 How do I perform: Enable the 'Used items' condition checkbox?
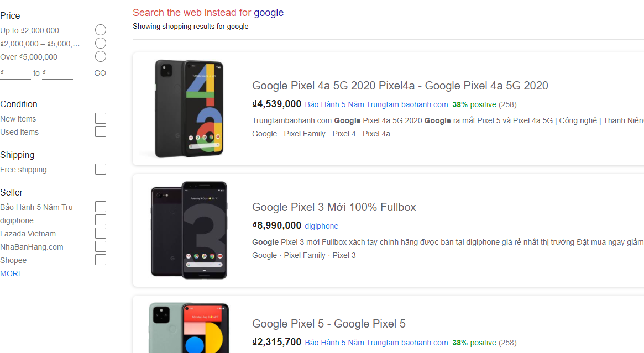pyautogui.click(x=100, y=131)
